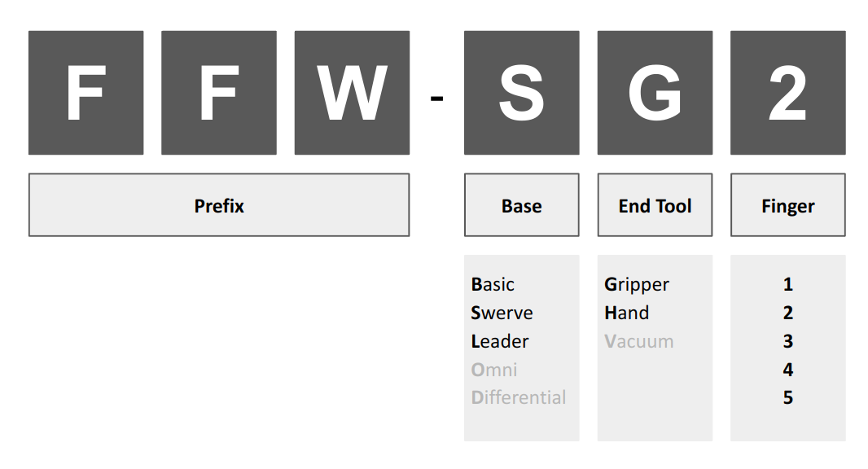Click the grayed-out Vacuum option
The height and width of the screenshot is (469, 868).
coord(639,341)
